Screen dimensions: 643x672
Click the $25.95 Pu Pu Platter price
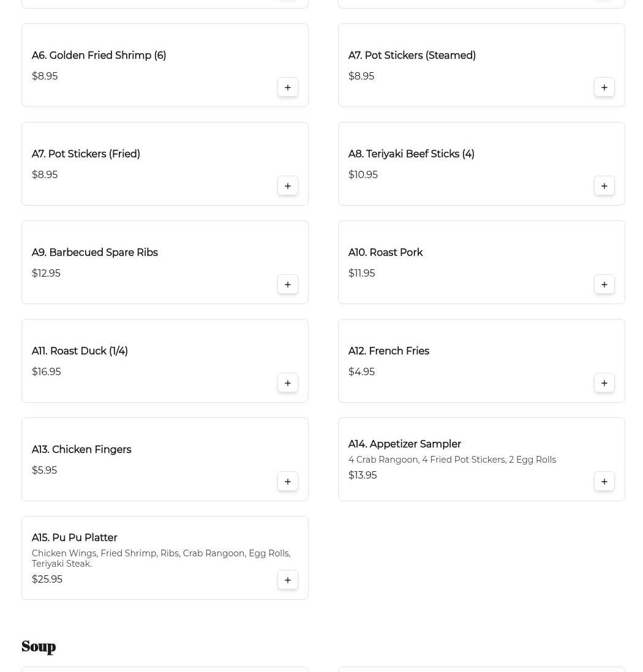coord(47,580)
